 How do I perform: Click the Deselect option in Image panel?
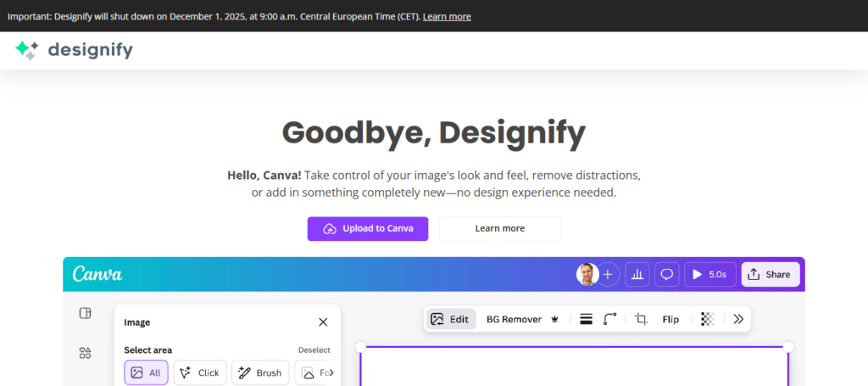tap(314, 350)
